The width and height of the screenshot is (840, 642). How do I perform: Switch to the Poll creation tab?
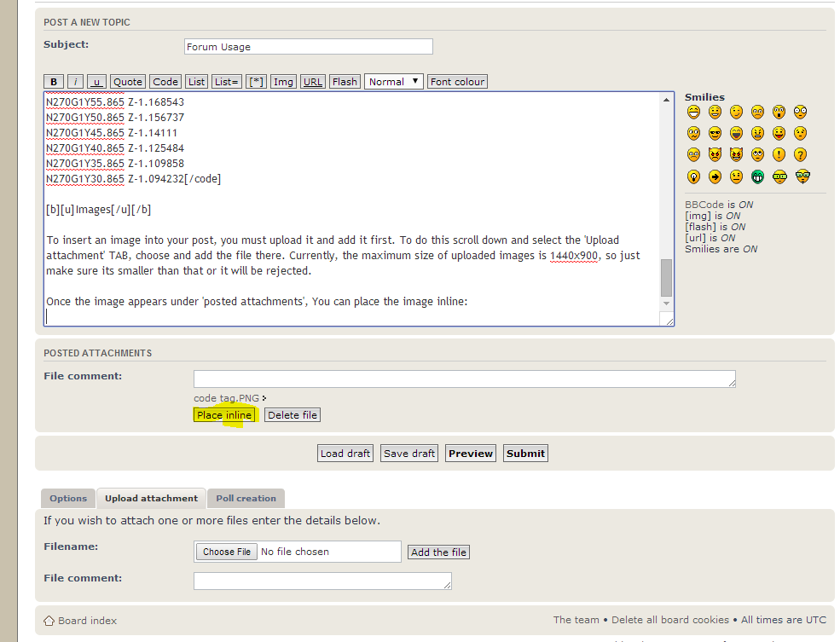[x=246, y=498]
